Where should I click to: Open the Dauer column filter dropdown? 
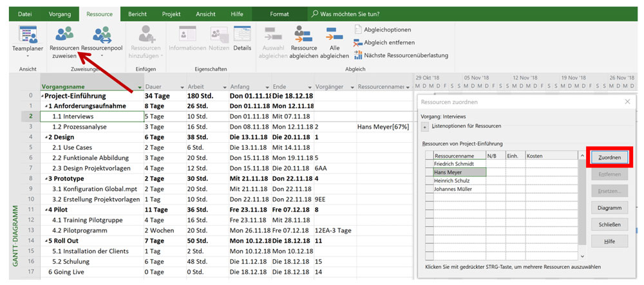182,87
